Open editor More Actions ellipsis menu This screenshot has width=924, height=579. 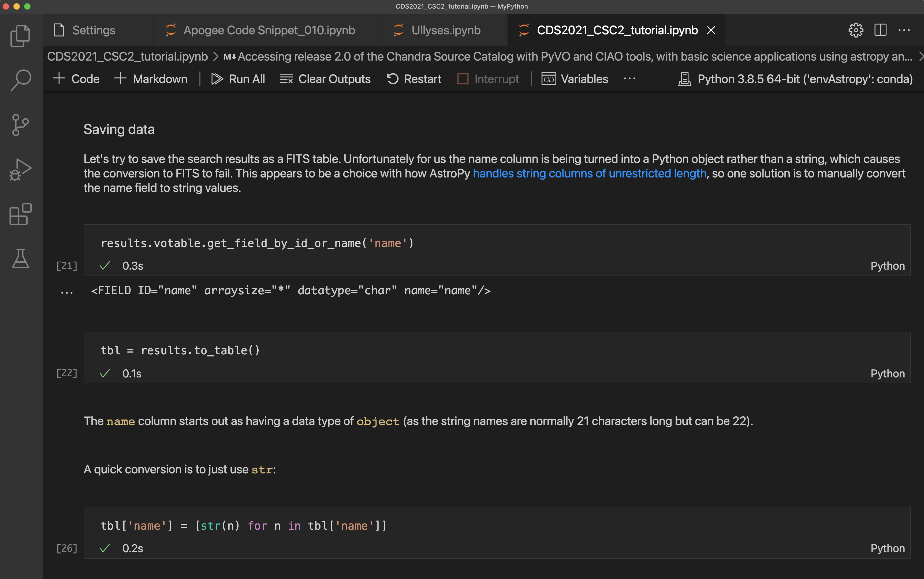(x=904, y=30)
